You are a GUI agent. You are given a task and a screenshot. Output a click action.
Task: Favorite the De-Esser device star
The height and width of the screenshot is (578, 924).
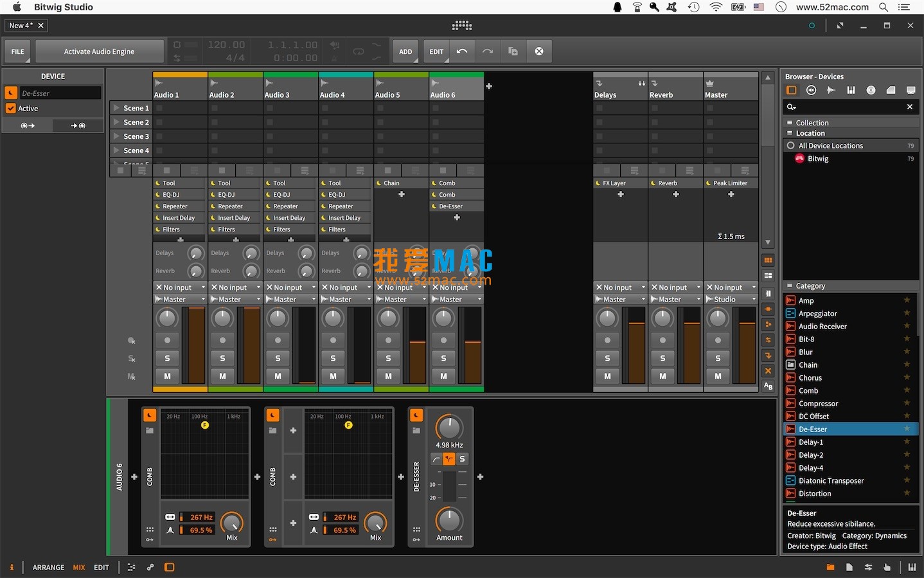click(x=907, y=429)
